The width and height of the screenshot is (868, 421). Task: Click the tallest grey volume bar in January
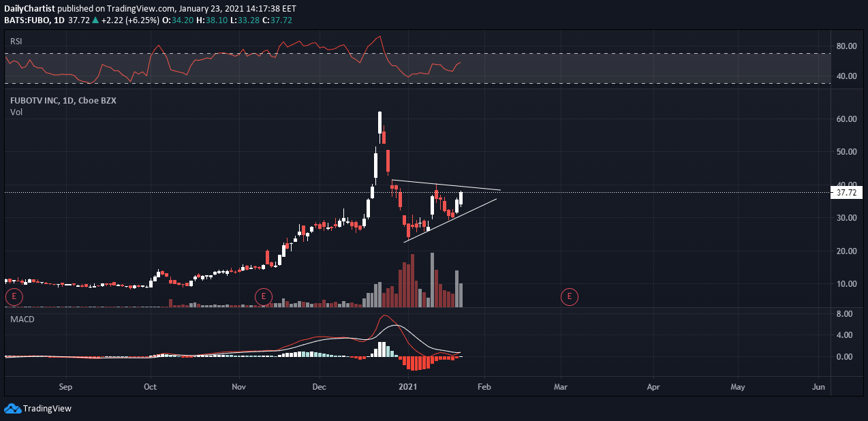433,280
